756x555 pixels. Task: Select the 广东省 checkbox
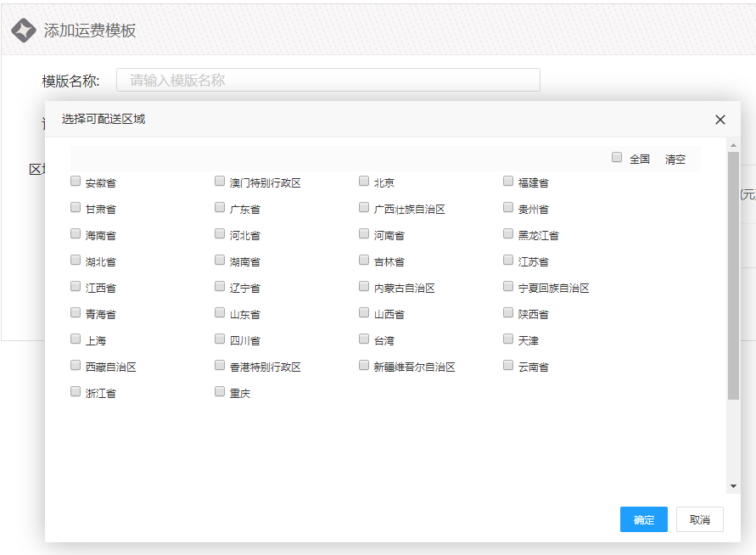[220, 208]
